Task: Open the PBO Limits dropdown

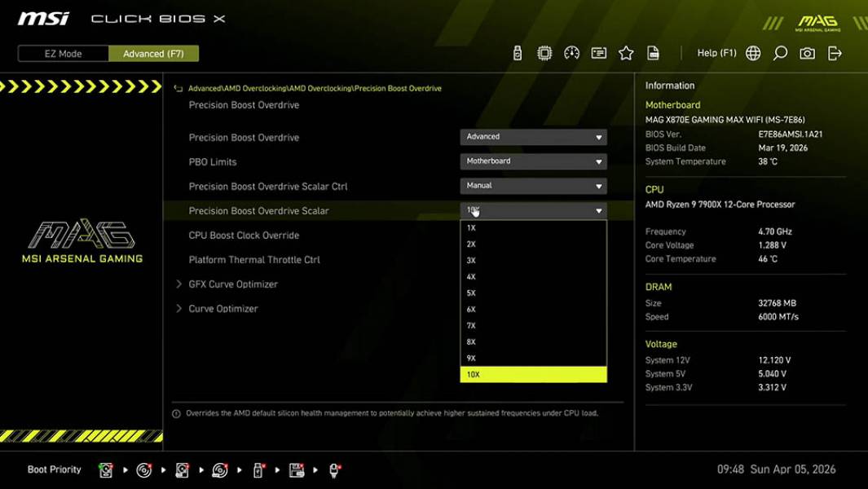Action: coord(533,161)
